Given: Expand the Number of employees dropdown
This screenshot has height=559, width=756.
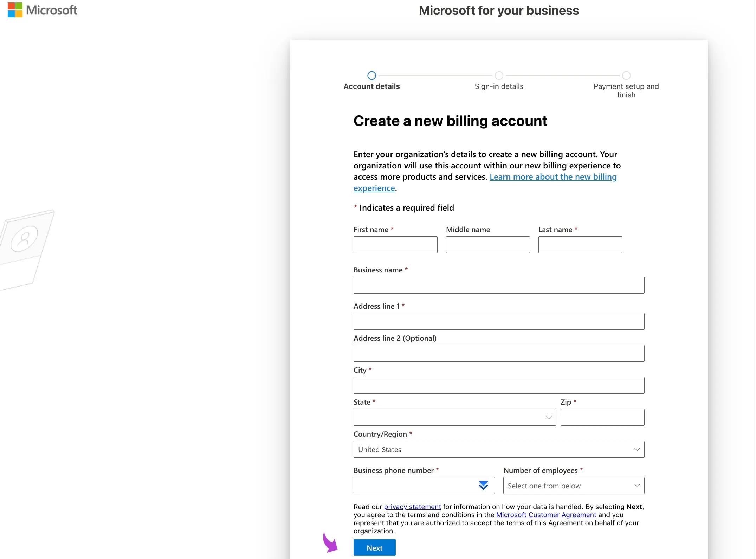Looking at the screenshot, I should (x=574, y=486).
